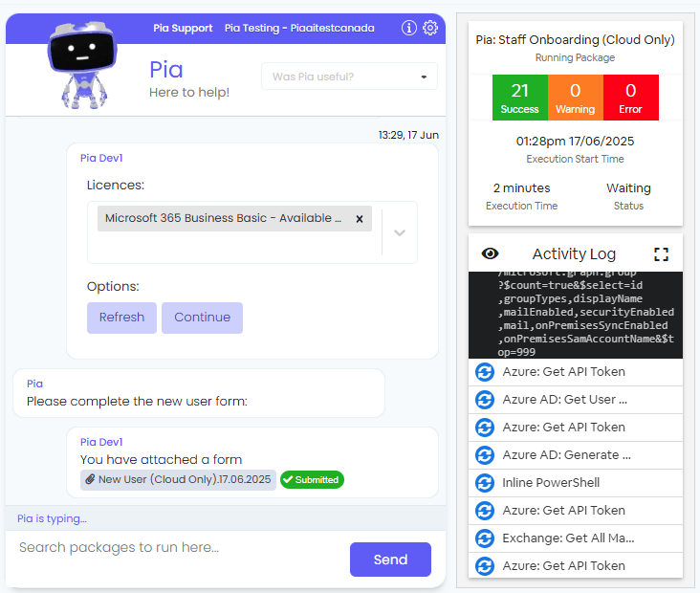Click the 0 Error tile

(630, 98)
